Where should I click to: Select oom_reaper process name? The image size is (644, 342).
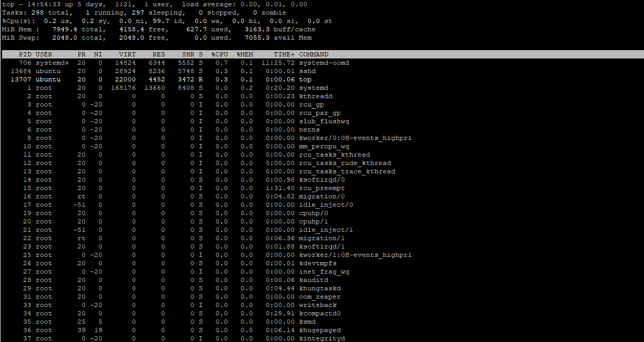320,297
